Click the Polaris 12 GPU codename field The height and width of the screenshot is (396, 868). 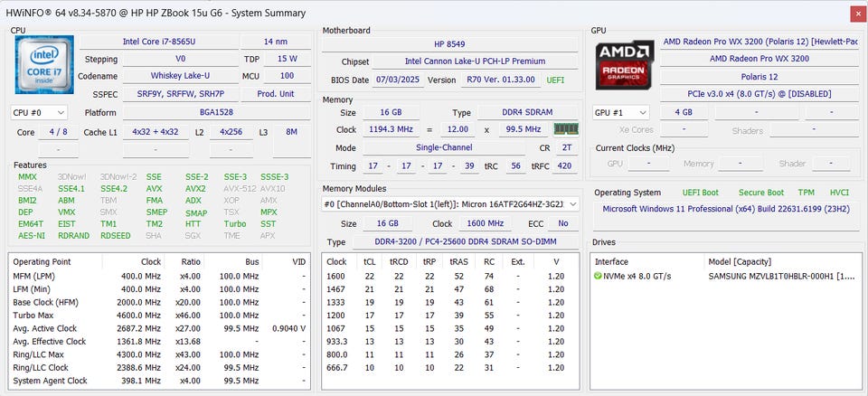coord(759,77)
